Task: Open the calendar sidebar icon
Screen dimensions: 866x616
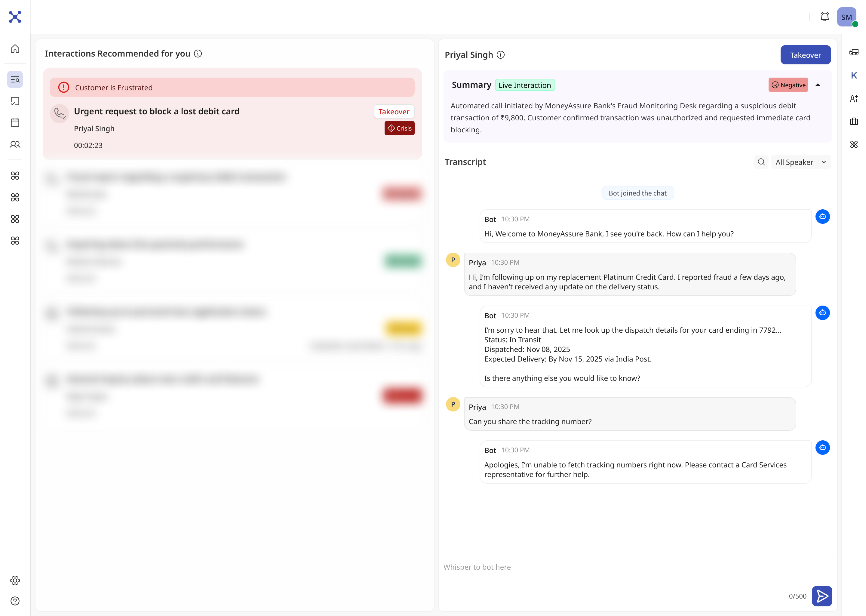Action: pyautogui.click(x=15, y=122)
